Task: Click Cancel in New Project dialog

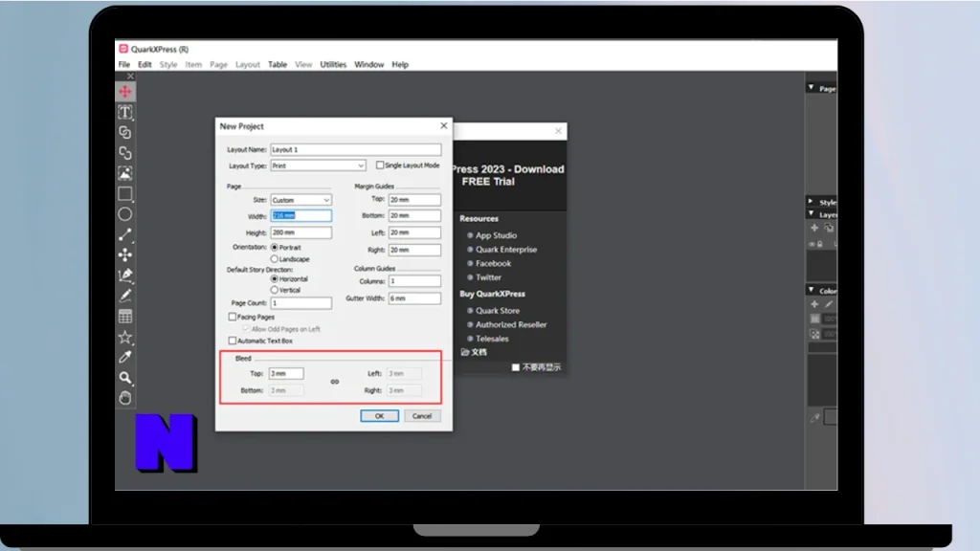Action: click(422, 416)
